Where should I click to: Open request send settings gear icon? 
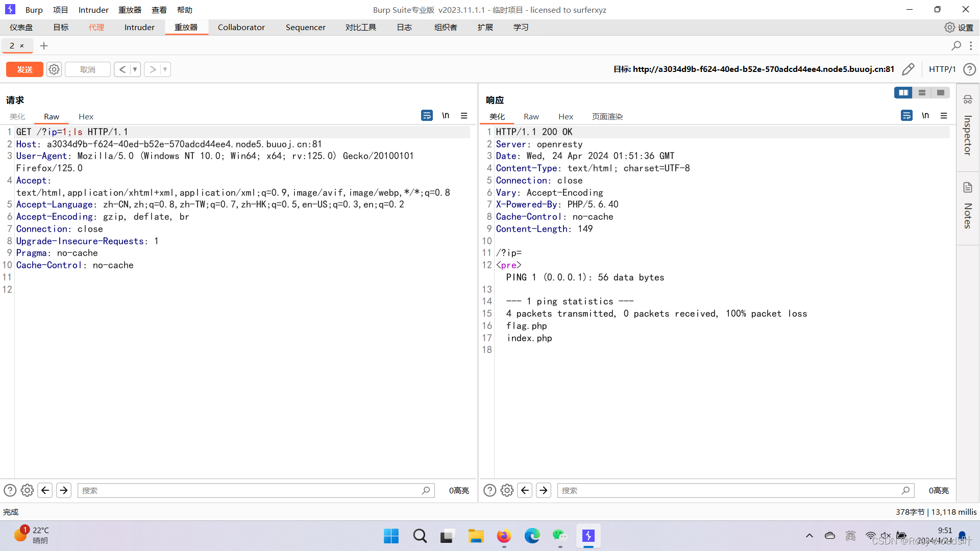[54, 69]
